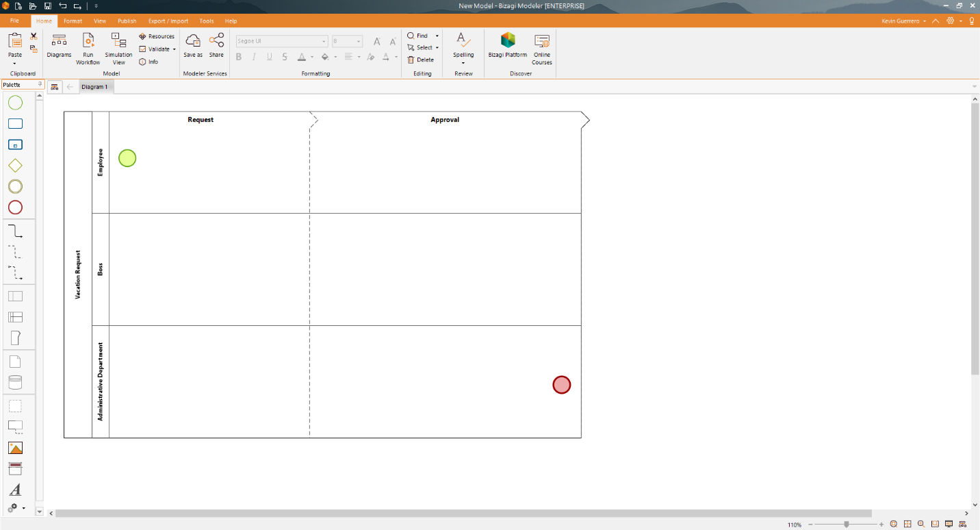This screenshot has height=530, width=980.
Task: Expand the Paste options arrow
Action: (15, 64)
